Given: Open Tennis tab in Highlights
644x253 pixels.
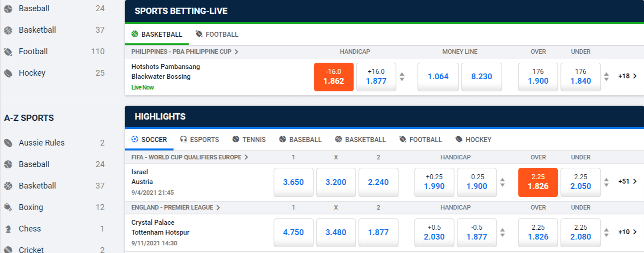Looking at the screenshot, I should pyautogui.click(x=249, y=139).
